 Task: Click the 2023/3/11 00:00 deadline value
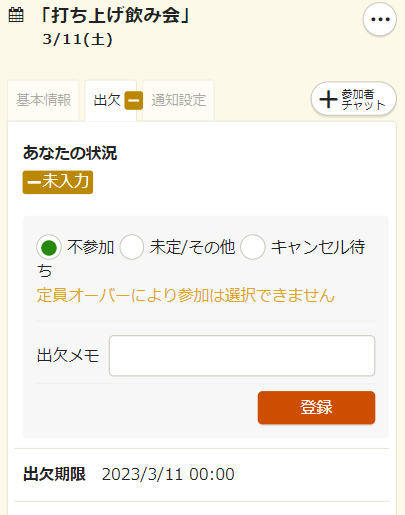[x=168, y=474]
